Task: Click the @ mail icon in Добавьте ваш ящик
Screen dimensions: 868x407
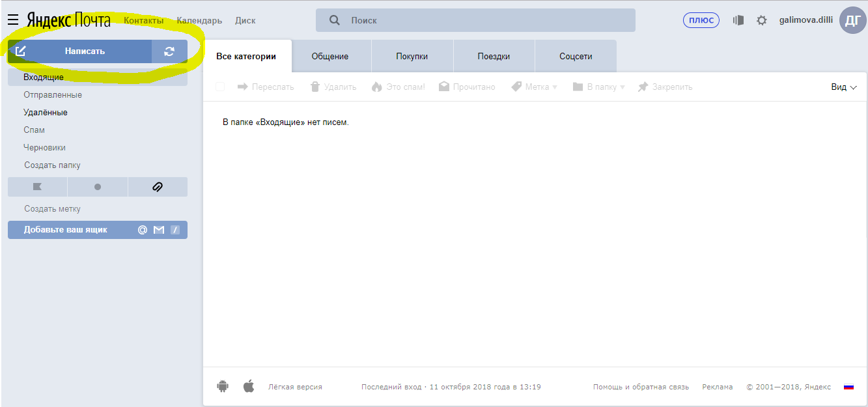Action: click(x=143, y=230)
